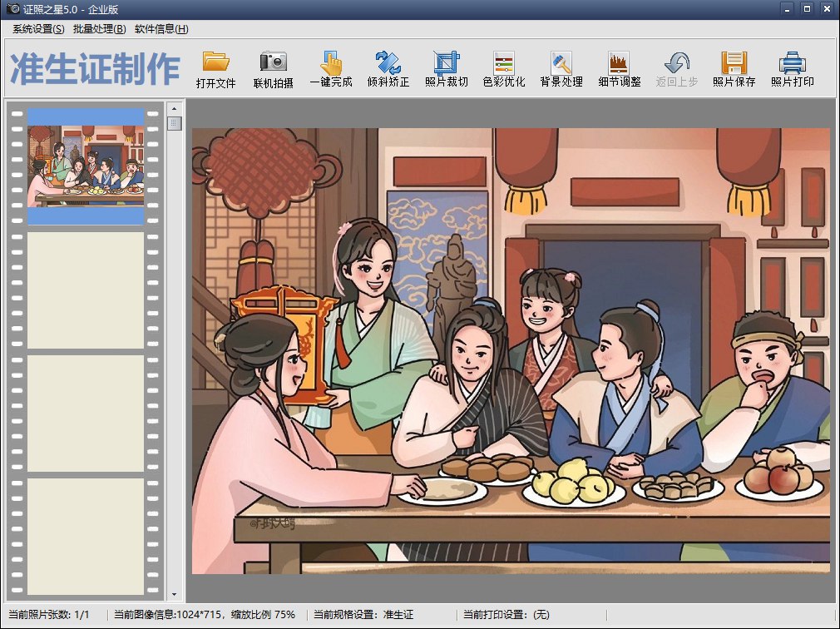840x629 pixels.
Task: Click the filmstrip scrollbar down arrow
Action: coord(174,595)
